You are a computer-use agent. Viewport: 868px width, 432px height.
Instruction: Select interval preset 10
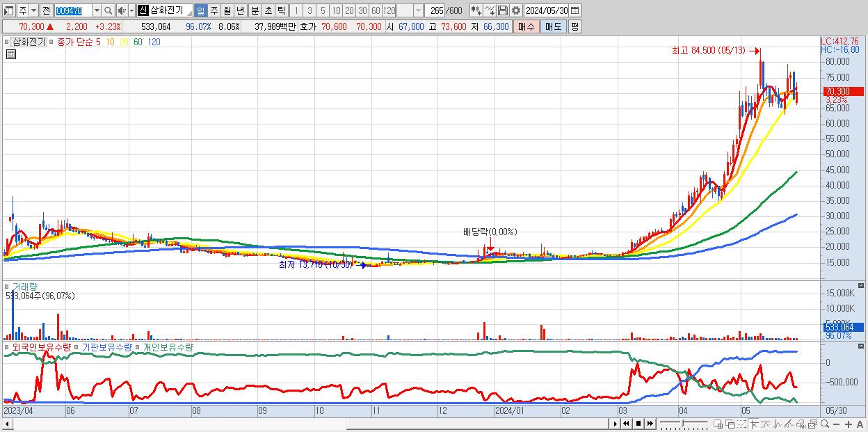pyautogui.click(x=336, y=10)
